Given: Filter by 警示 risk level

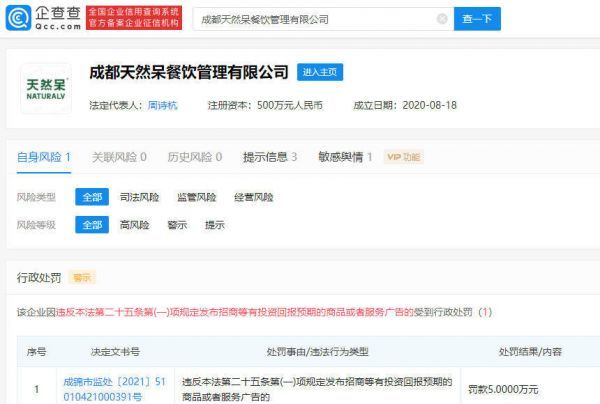Looking at the screenshot, I should point(177,225).
